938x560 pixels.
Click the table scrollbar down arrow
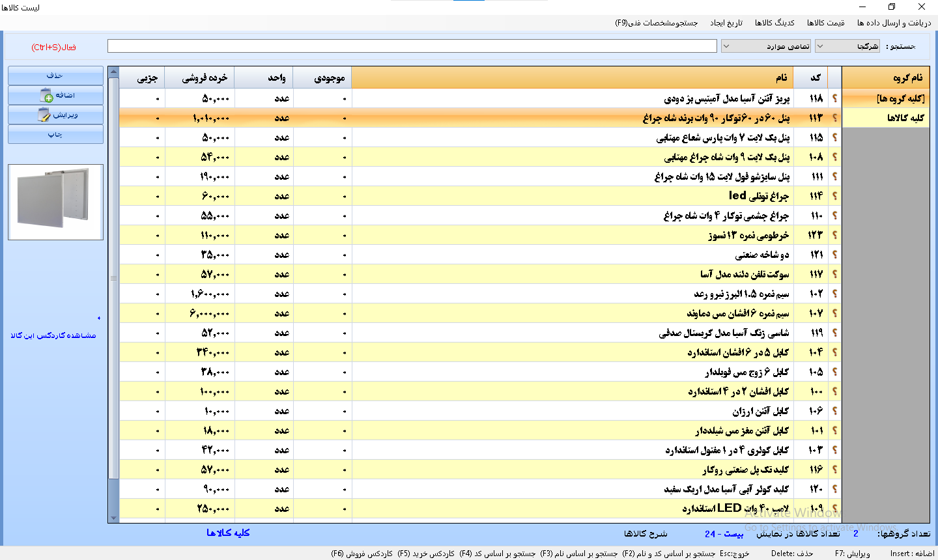(114, 518)
